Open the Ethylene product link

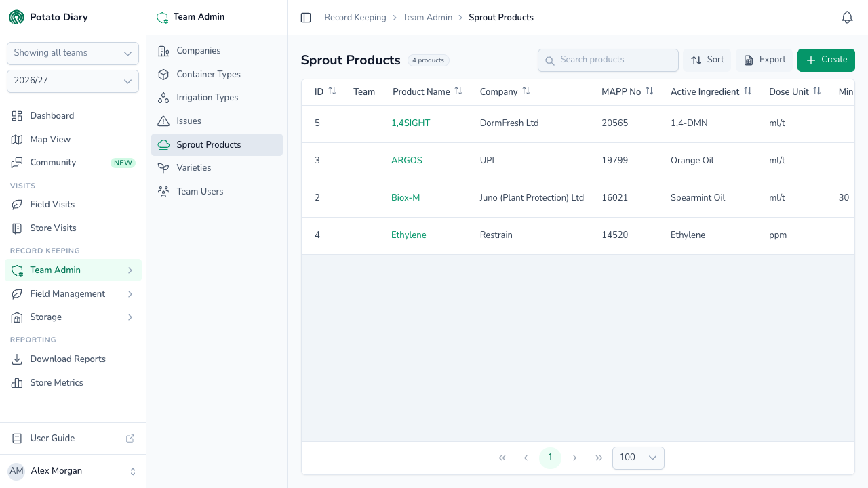(x=409, y=235)
